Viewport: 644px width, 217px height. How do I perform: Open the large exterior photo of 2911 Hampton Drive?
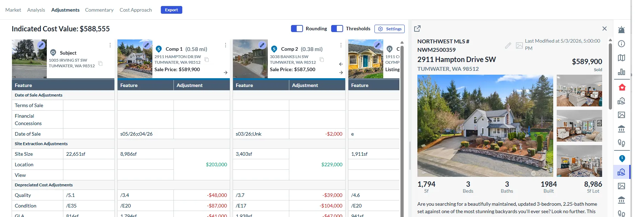click(485, 126)
